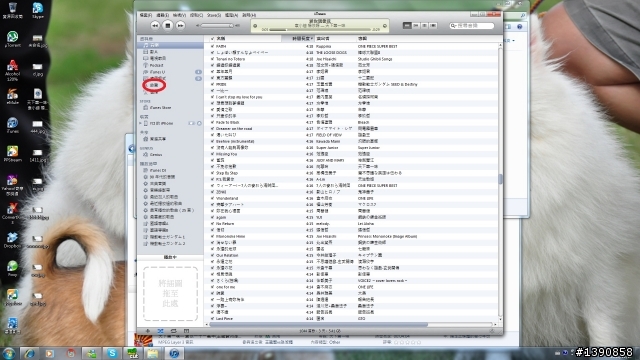Open the Controls (C) menu
This screenshot has width=640, height=360.
196,15
